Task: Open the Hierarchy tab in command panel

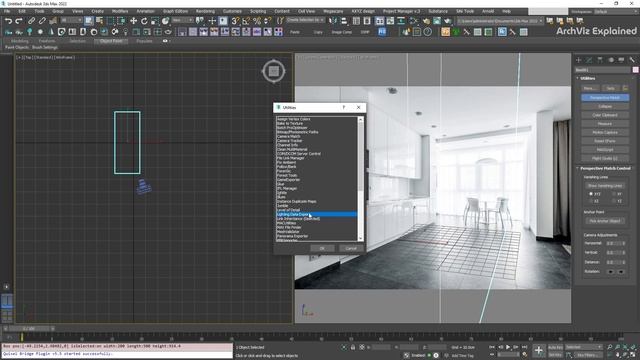Action: tap(600, 60)
